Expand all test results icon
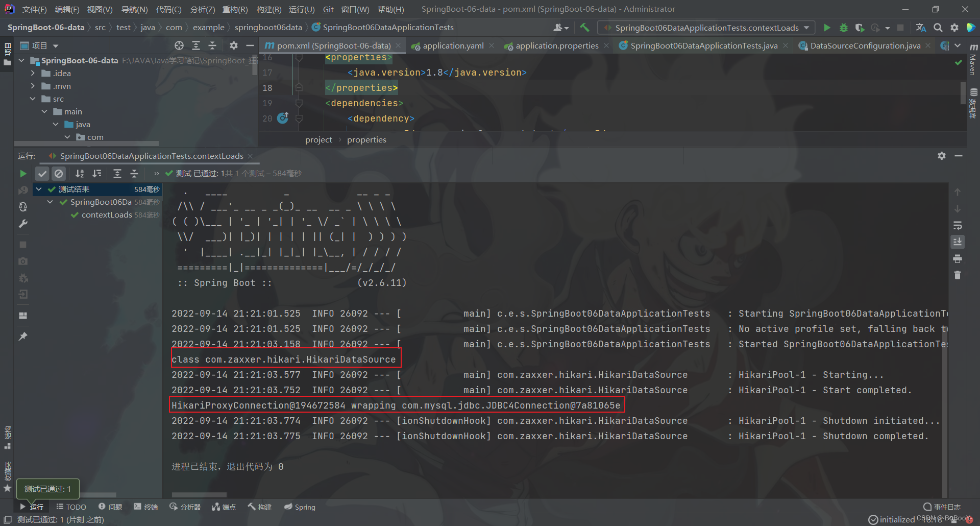This screenshot has height=526, width=980. pyautogui.click(x=117, y=174)
